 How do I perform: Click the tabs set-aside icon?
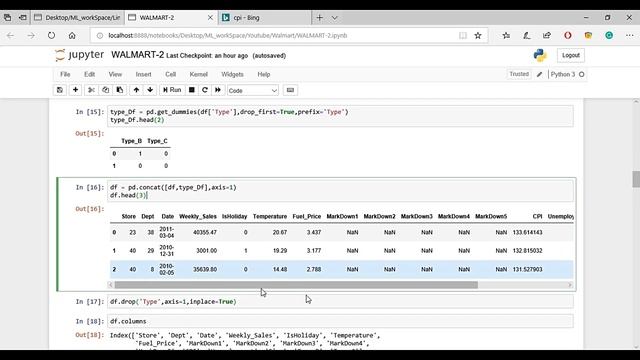point(23,18)
